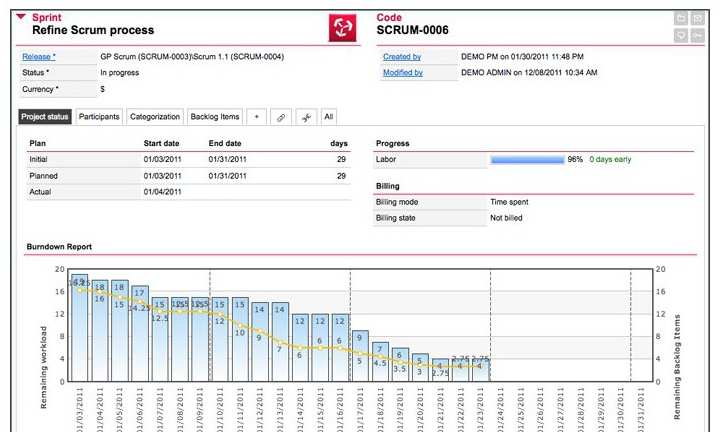Open the Modified by link
The height and width of the screenshot is (432, 724).
coord(403,72)
